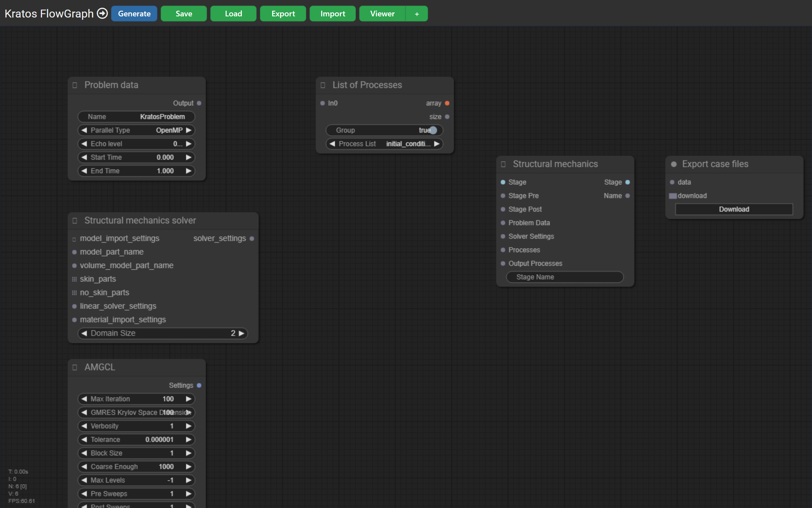Image resolution: width=812 pixels, height=508 pixels.
Task: Decrease Start Time with left arrow
Action: point(84,157)
